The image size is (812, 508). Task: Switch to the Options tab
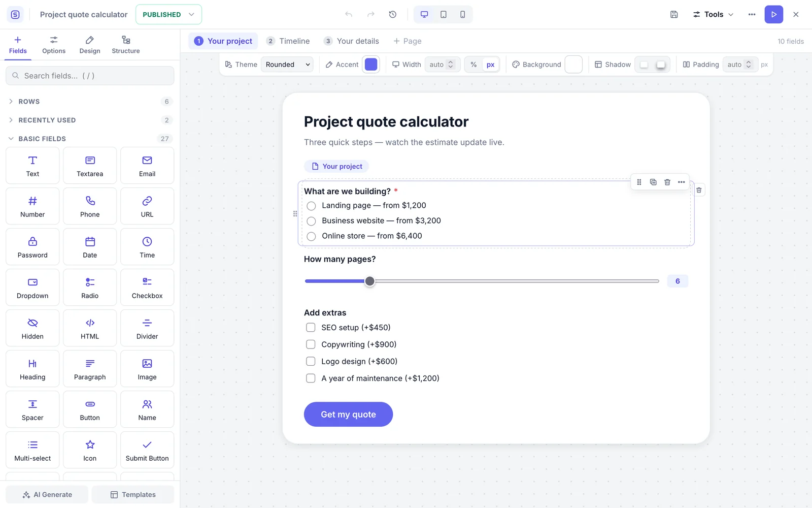tap(54, 45)
